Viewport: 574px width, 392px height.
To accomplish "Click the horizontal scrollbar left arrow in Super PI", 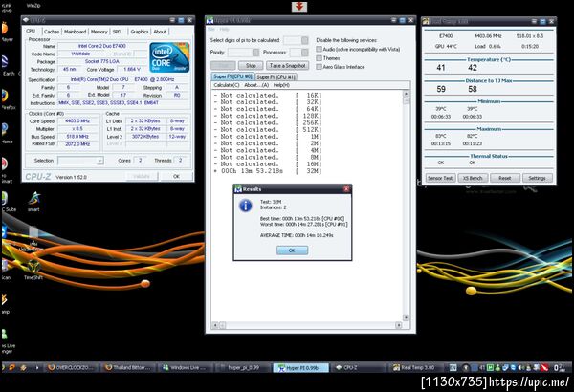I will click(x=215, y=325).
